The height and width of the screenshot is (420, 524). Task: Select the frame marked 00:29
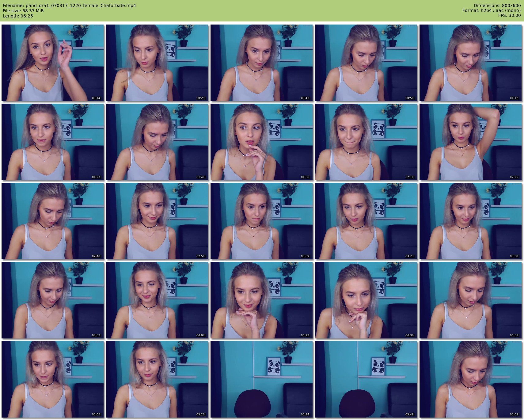(157, 63)
